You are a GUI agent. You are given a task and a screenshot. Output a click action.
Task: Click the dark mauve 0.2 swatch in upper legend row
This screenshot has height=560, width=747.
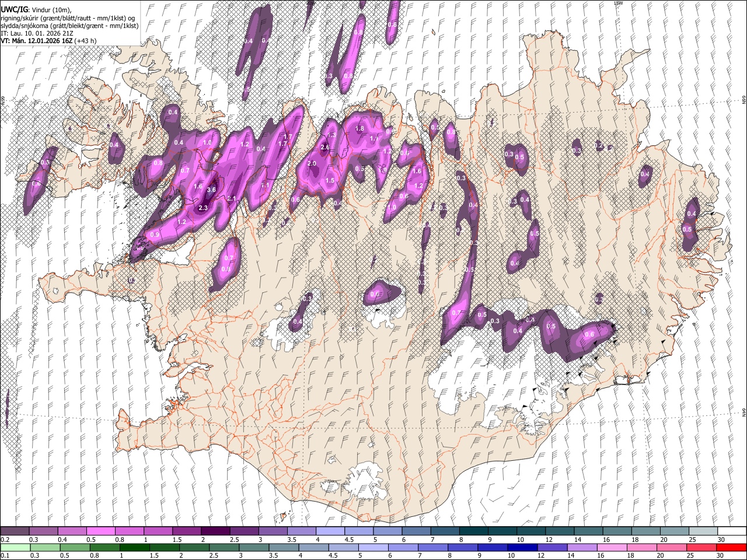[x=15, y=531]
